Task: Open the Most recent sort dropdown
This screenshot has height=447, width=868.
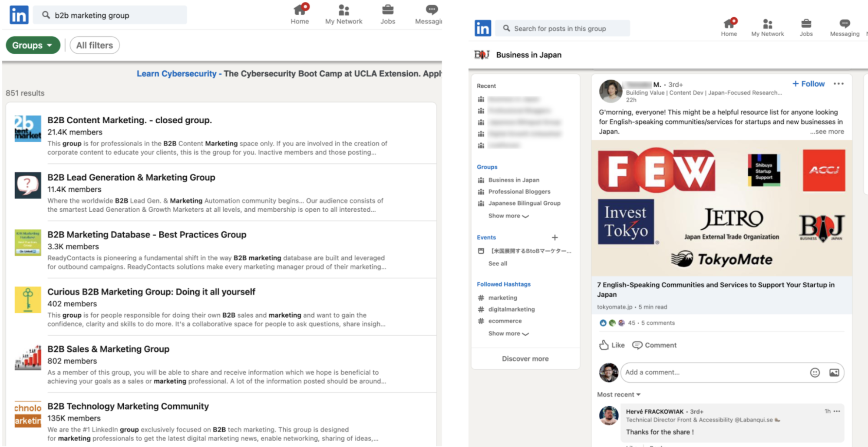Action: pos(618,394)
